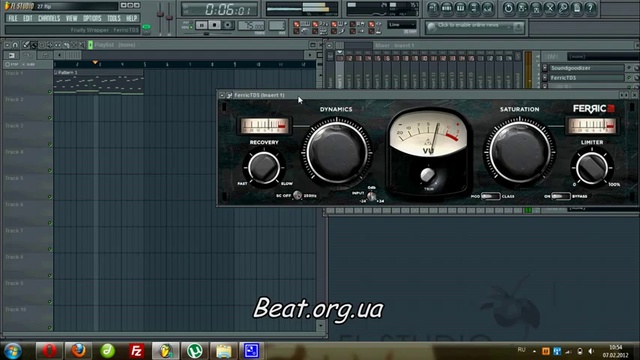Toggle mute on Track 1 in playlist

coord(50,92)
